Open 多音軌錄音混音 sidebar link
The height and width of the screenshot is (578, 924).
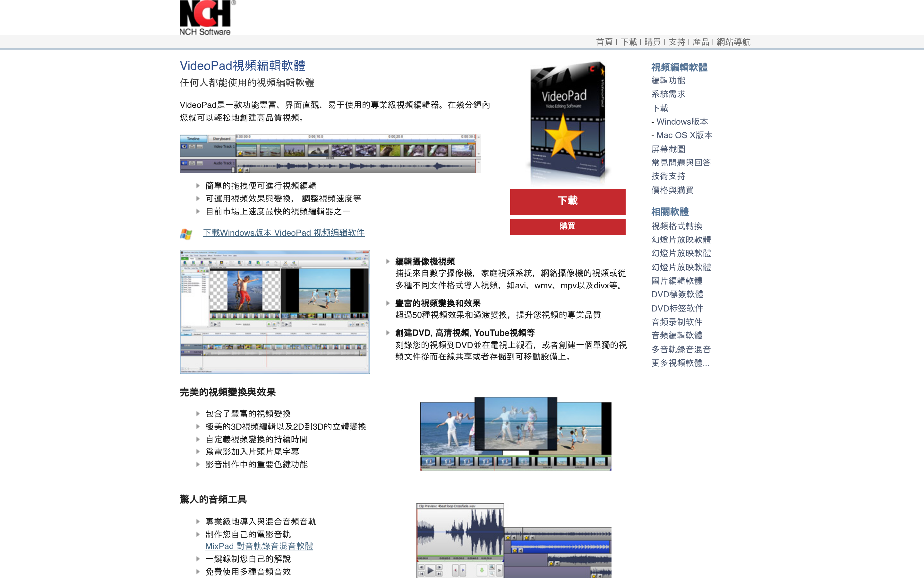681,349
